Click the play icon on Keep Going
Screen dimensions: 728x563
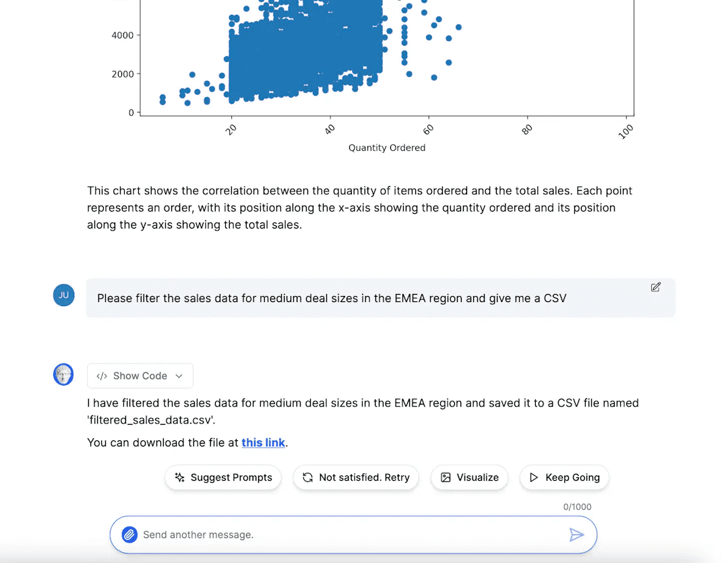pos(534,477)
